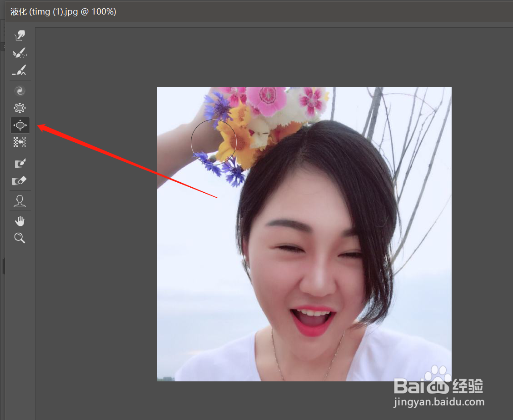513x420 pixels.
Task: Click the Liquify window title text
Action: click(x=63, y=12)
